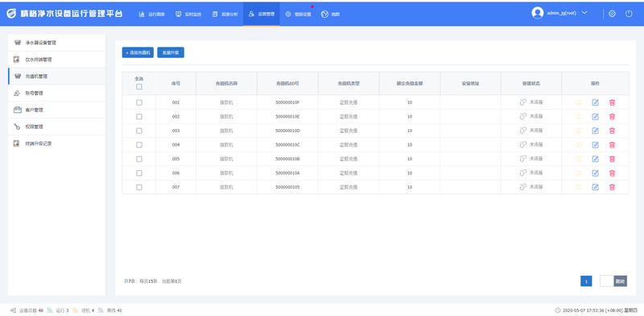Viewport: 644px width, 316px height.
Task: Delete charger row 007 using trash icon
Action: pos(612,187)
